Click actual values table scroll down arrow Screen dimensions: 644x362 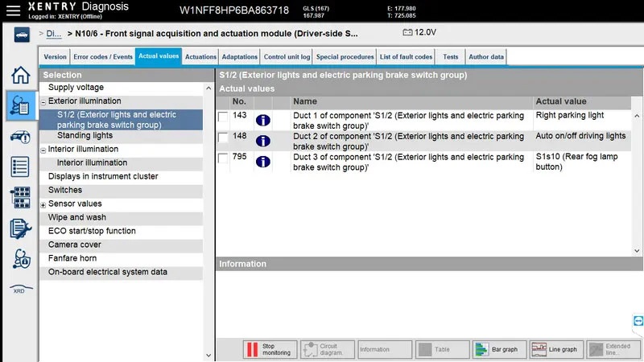coord(637,250)
